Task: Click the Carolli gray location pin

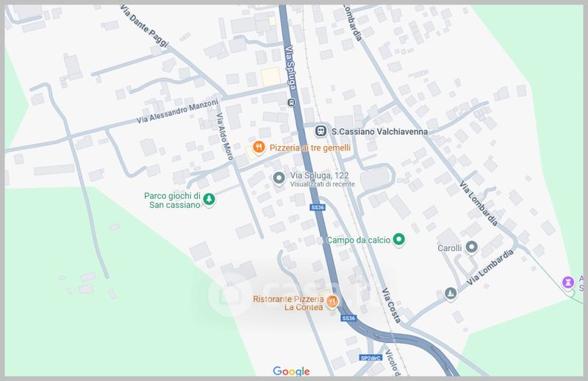Action: click(472, 247)
